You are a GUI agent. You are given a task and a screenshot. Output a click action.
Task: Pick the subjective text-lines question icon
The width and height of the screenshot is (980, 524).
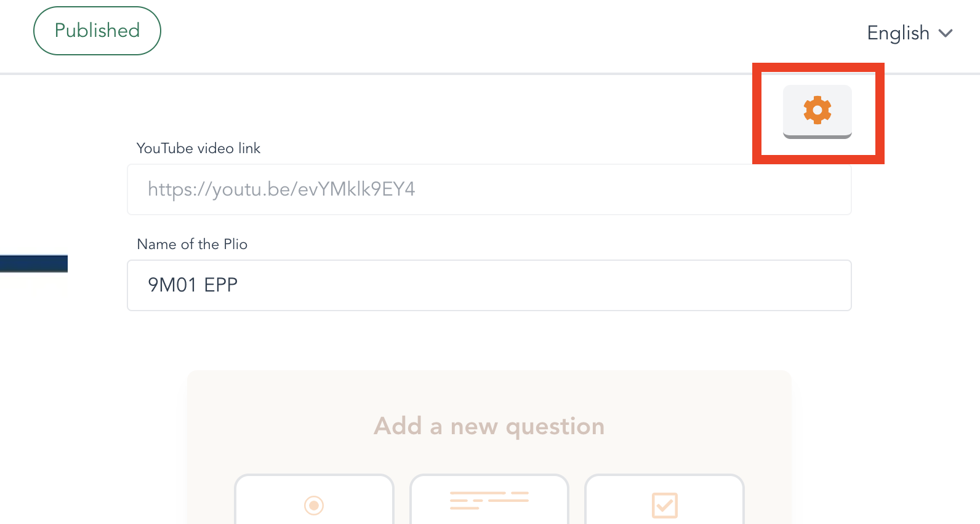point(489,501)
